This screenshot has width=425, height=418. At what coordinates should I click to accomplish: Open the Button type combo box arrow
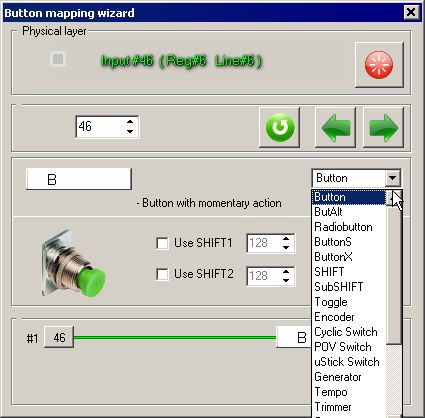(x=392, y=178)
